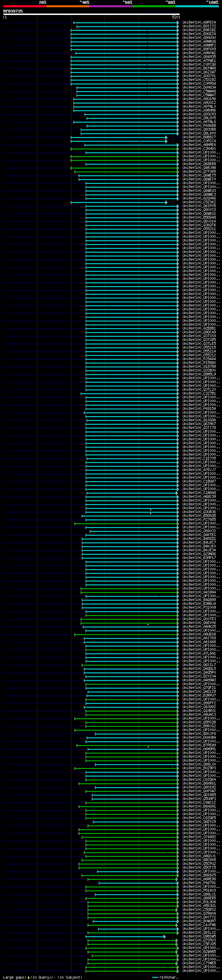The image size is (222, 980).
Task: Click the cyan ~100% identity legend bar
Action: pyautogui.click(x=197, y=6)
